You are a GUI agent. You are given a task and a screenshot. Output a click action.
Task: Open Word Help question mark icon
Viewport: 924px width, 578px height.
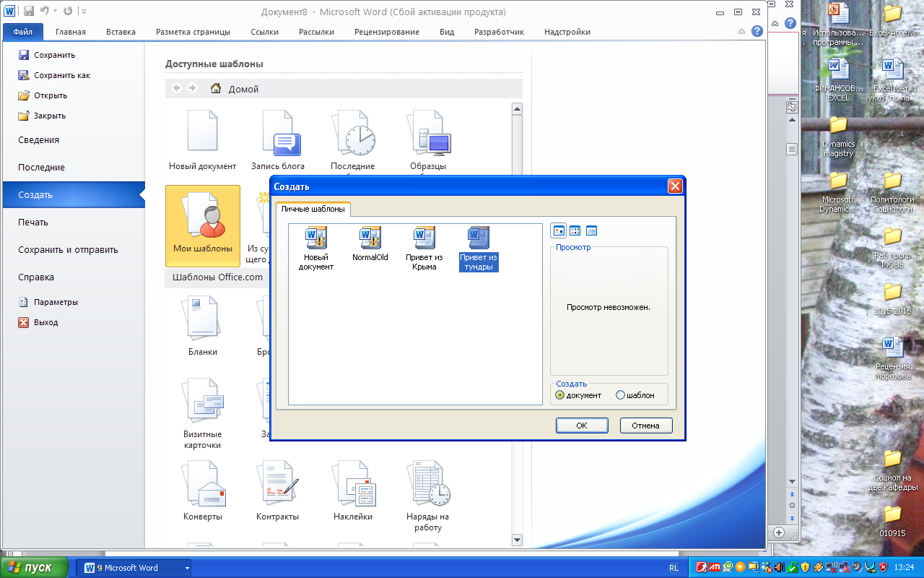(757, 31)
